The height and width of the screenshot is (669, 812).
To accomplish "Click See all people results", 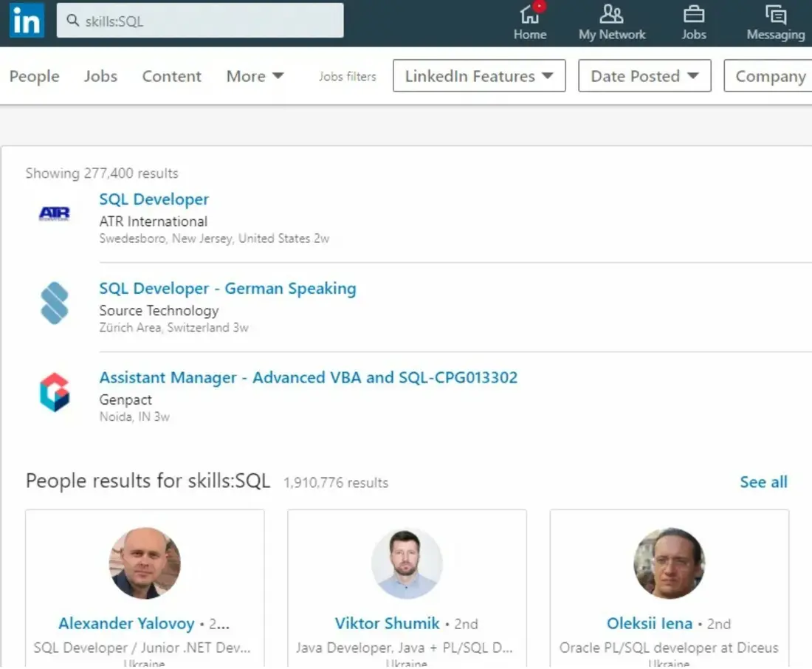I will [763, 482].
